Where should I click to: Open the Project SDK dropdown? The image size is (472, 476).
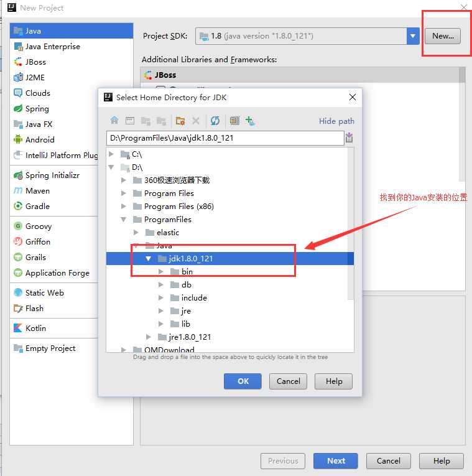point(413,36)
